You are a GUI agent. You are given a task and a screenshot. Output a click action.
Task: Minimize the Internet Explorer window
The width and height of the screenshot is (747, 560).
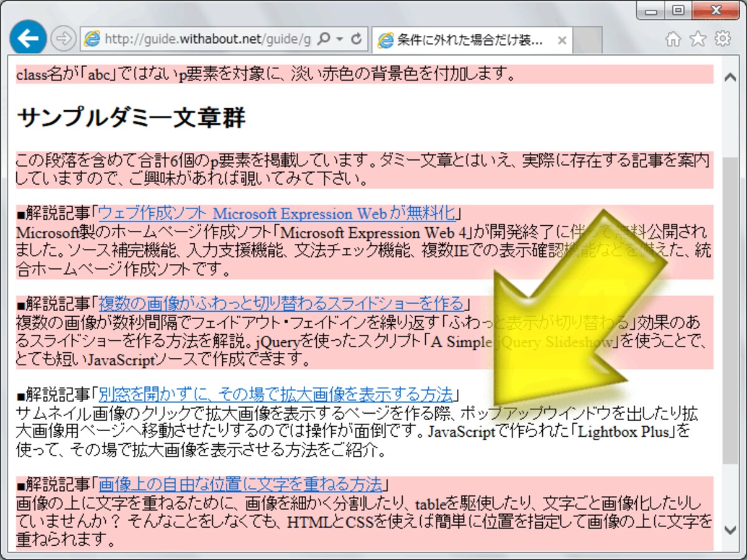(652, 11)
